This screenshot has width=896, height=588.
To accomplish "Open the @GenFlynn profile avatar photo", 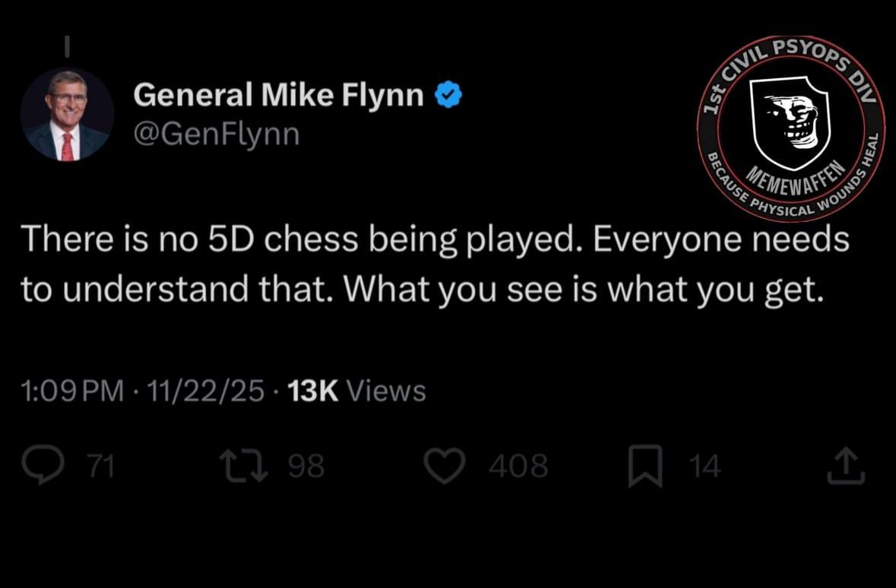I will (x=67, y=115).
